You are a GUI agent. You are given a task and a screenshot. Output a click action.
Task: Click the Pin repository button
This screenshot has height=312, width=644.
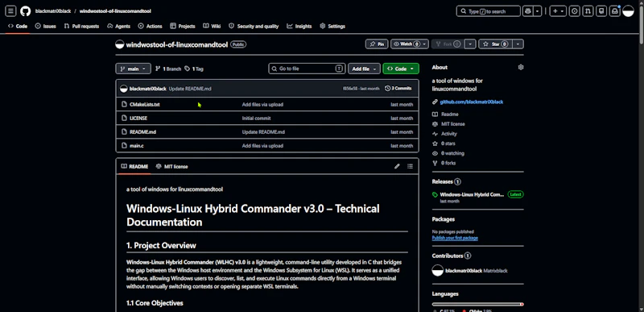pos(377,44)
